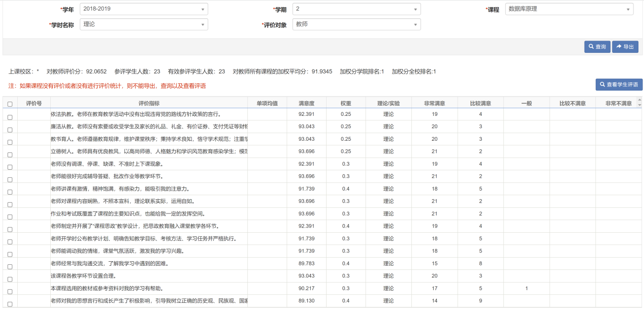This screenshot has height=310, width=644.
Task: Click the 权重 column header
Action: (x=346, y=103)
